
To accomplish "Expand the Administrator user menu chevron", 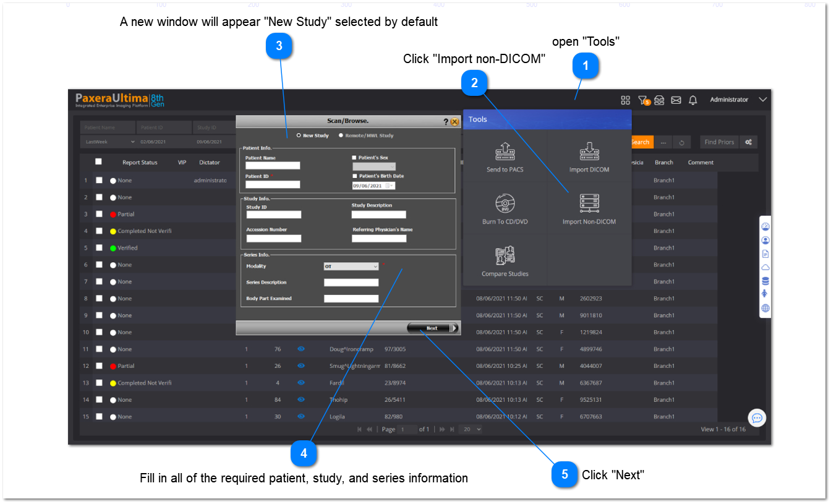I will pyautogui.click(x=762, y=100).
